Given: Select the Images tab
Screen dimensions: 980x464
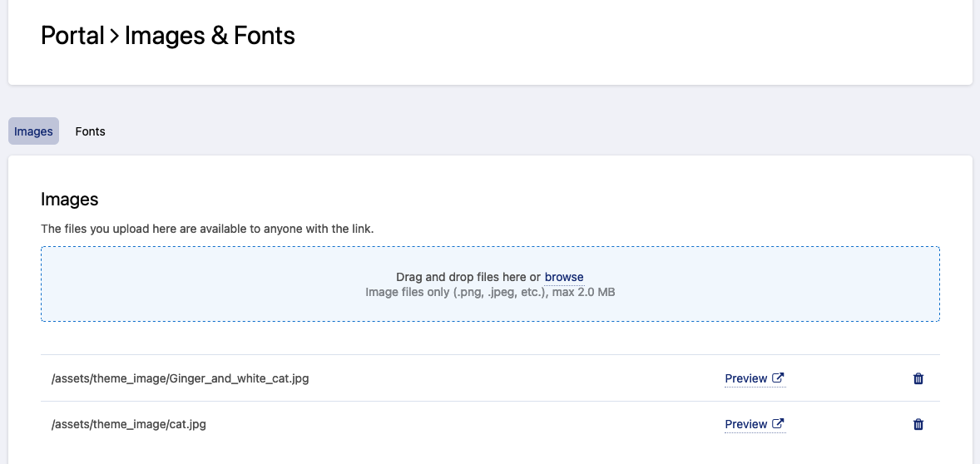Looking at the screenshot, I should [x=33, y=131].
